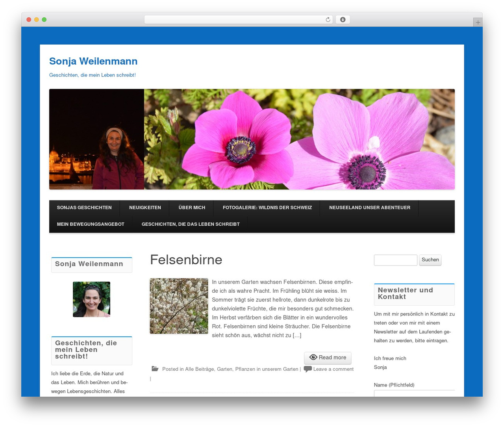Screen dimensions: 504x427
Task: Click the speech bubble comment icon
Action: (308, 369)
